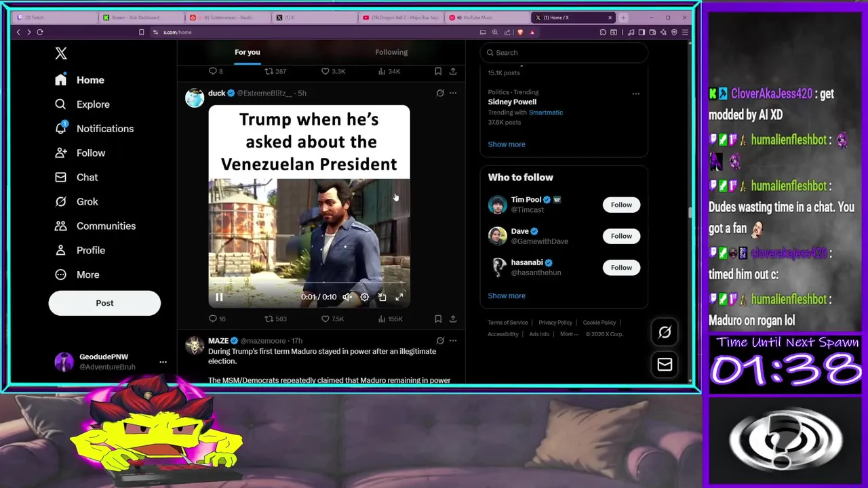
Task: Open Communities in the sidebar
Action: [x=95, y=226]
